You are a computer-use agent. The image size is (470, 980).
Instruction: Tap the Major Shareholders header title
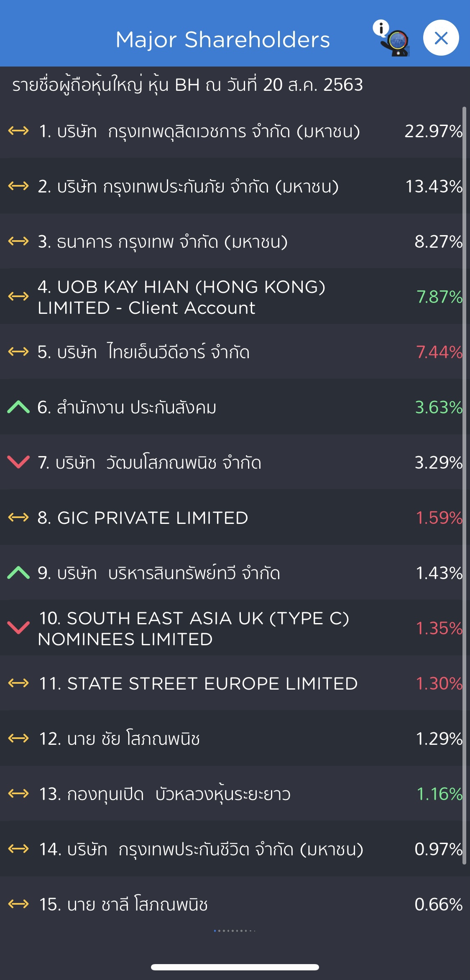click(222, 40)
